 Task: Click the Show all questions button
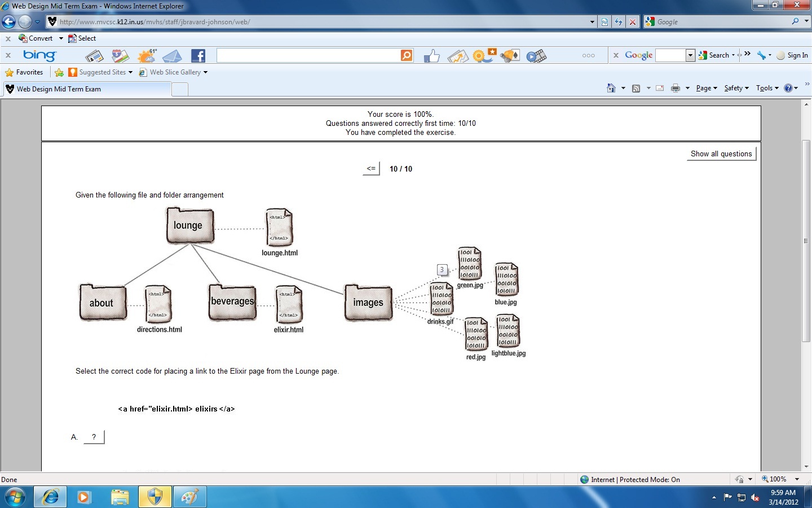pos(721,154)
